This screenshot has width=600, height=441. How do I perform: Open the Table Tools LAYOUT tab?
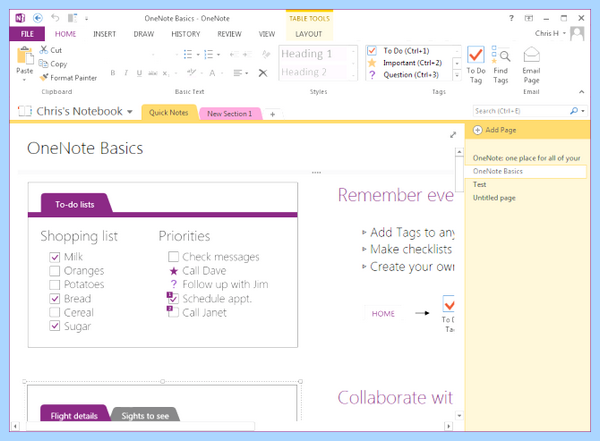(x=308, y=34)
